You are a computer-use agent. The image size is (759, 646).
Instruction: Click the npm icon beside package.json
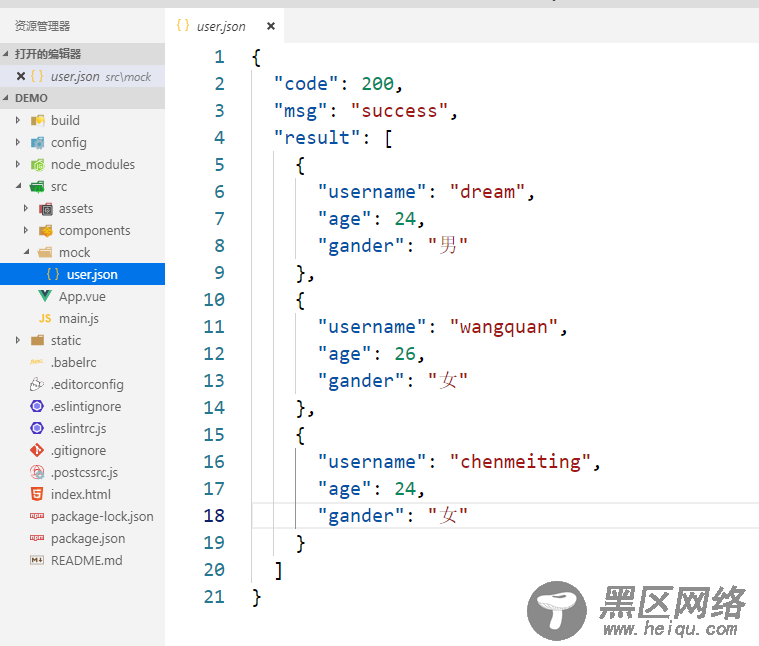coord(37,538)
